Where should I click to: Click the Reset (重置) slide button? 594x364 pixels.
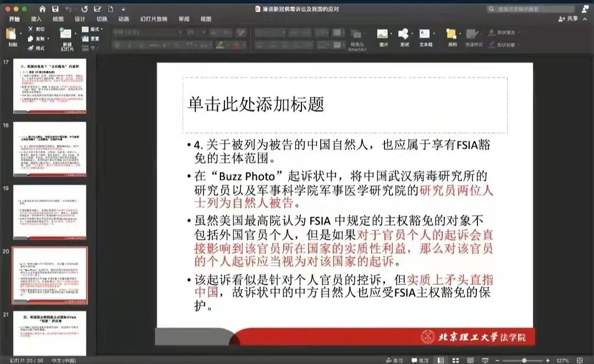(91, 38)
